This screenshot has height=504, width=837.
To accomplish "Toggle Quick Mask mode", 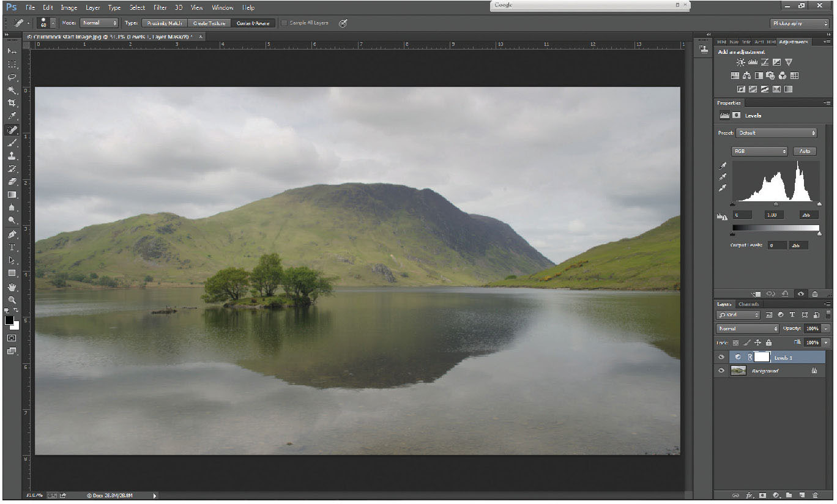I will (x=12, y=338).
